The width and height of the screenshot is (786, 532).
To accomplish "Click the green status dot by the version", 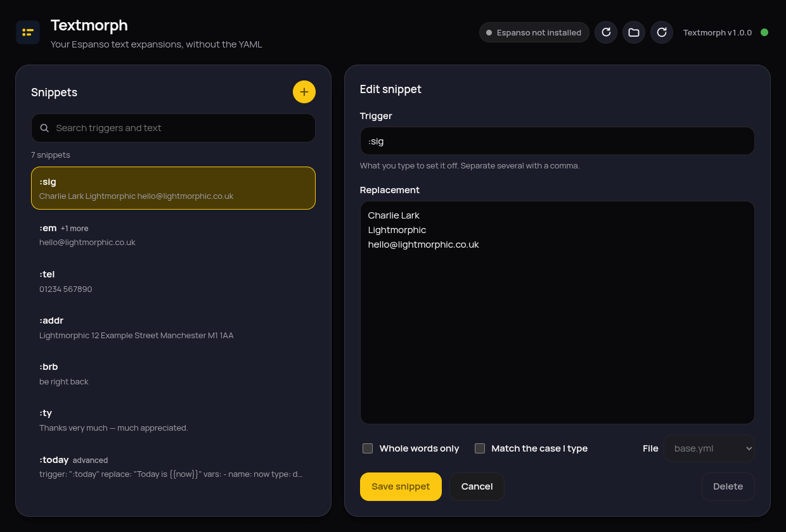I will 764,32.
